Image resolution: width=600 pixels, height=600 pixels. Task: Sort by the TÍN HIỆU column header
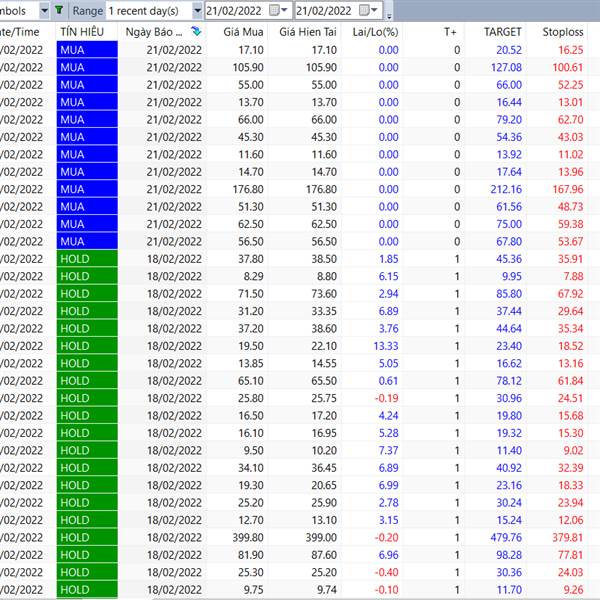click(82, 32)
